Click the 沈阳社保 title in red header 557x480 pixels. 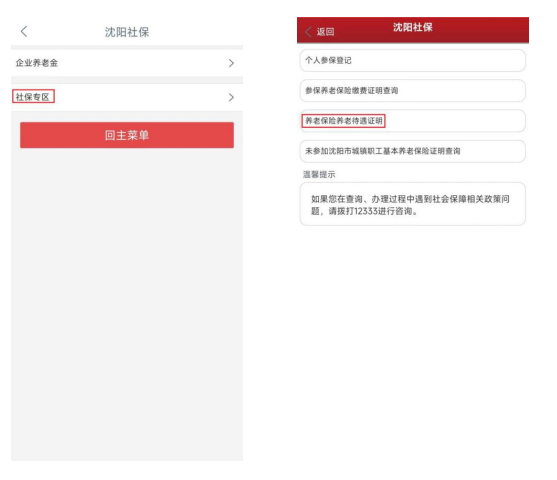(x=412, y=27)
